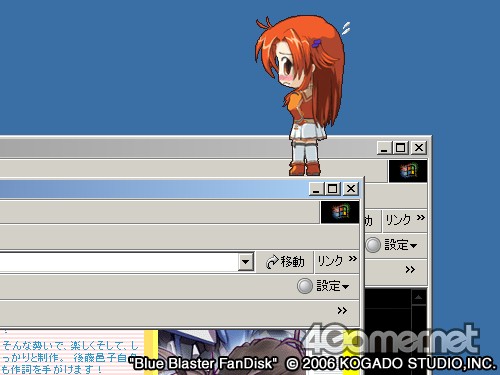Click the リンク toolbar label in back window

coord(398,220)
